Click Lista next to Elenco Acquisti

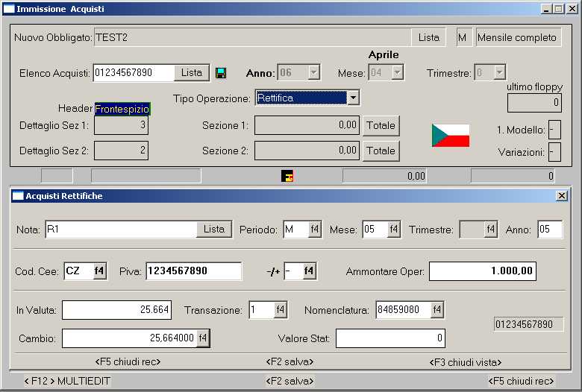(x=192, y=72)
